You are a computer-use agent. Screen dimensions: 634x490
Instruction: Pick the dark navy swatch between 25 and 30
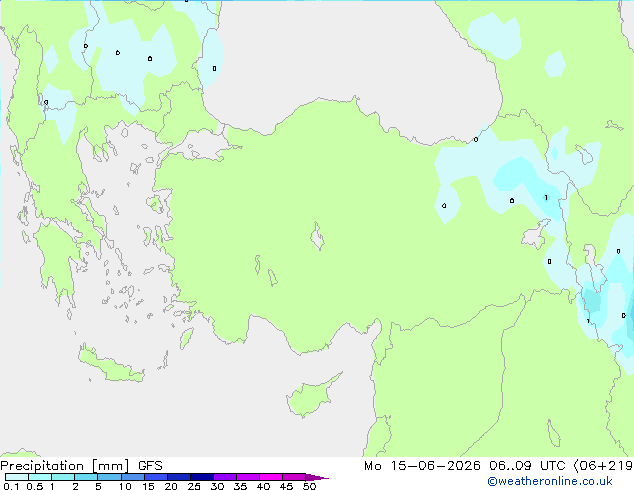202,477
